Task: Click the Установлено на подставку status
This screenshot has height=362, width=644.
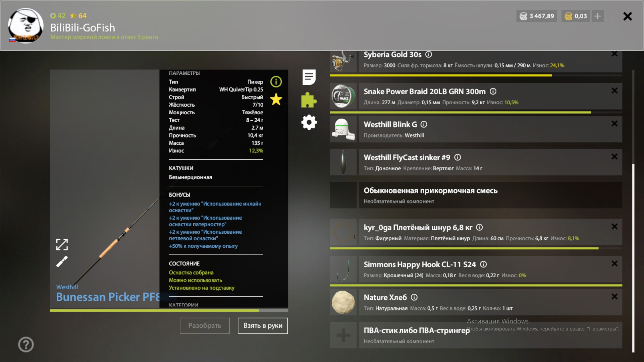Action: (x=202, y=288)
